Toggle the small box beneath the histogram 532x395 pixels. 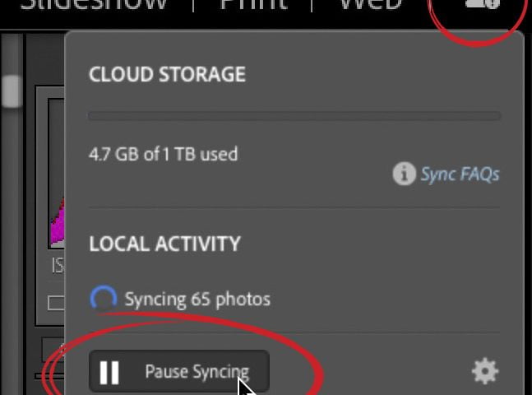[x=56, y=303]
